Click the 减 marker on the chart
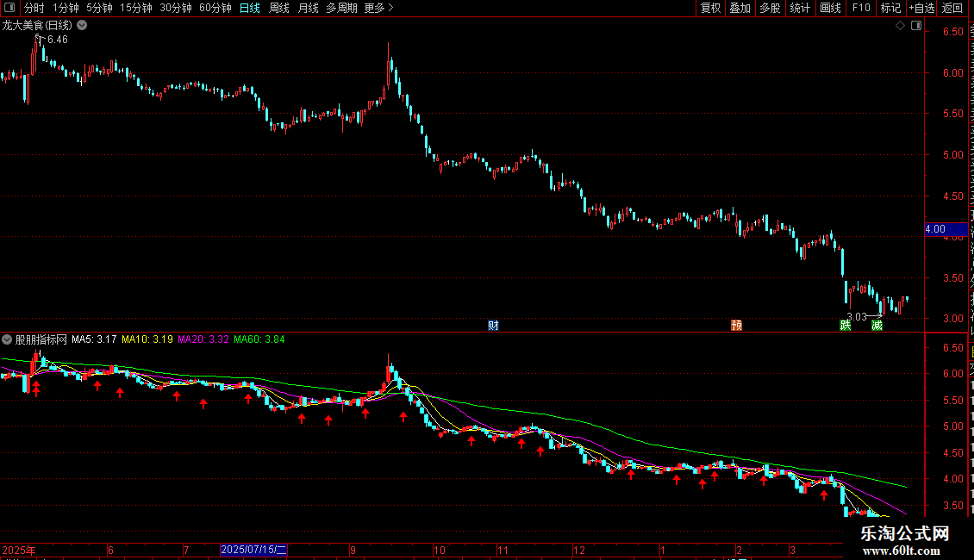This screenshot has height=560, width=974. click(877, 326)
